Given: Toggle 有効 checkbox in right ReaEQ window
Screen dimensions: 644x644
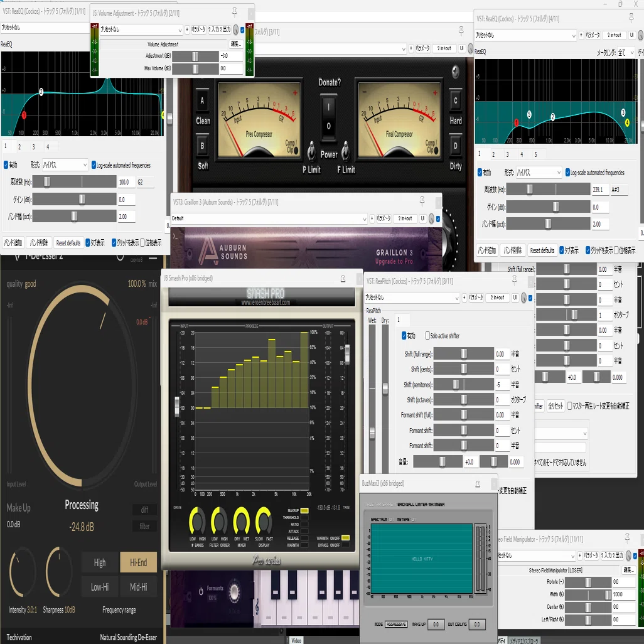Looking at the screenshot, I should click(480, 173).
